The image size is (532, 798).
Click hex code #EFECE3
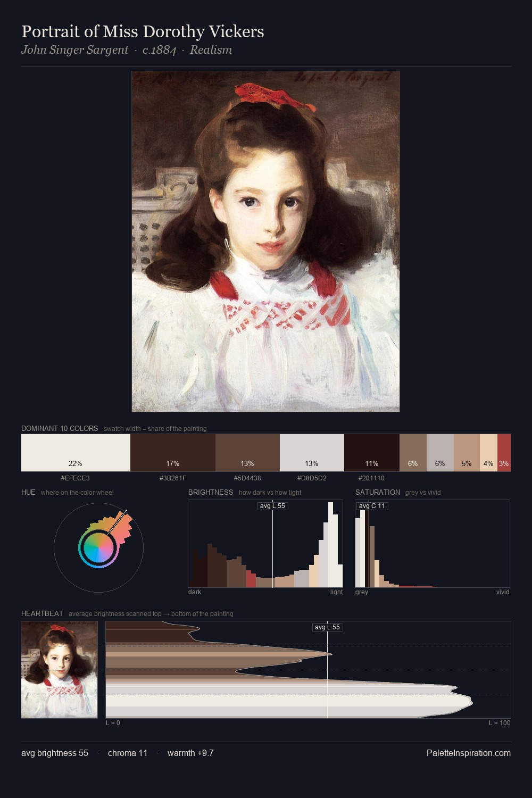click(x=76, y=478)
